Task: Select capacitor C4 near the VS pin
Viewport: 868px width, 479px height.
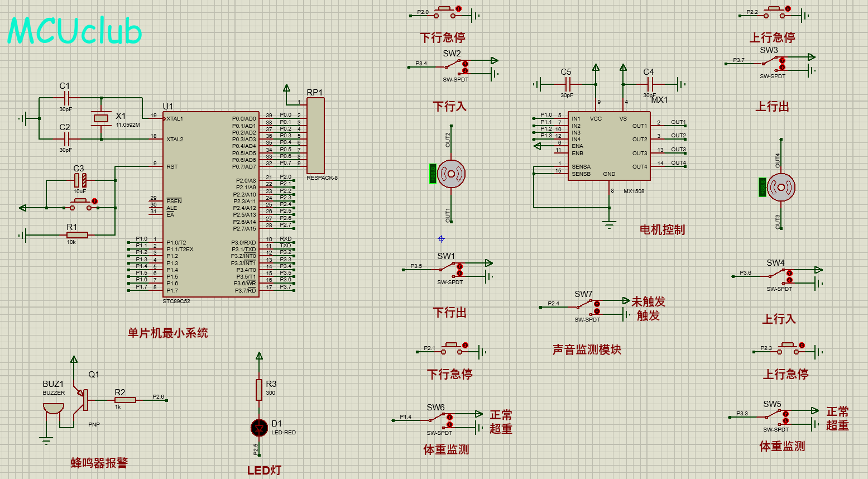Action: pyautogui.click(x=649, y=85)
